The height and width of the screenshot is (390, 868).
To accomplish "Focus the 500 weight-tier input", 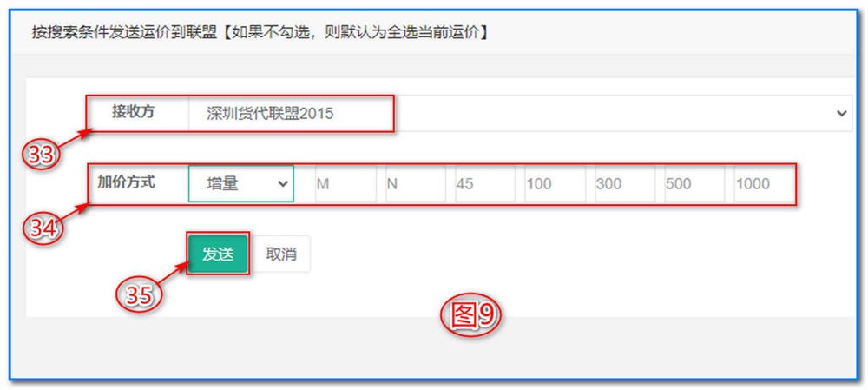I will tap(694, 183).
